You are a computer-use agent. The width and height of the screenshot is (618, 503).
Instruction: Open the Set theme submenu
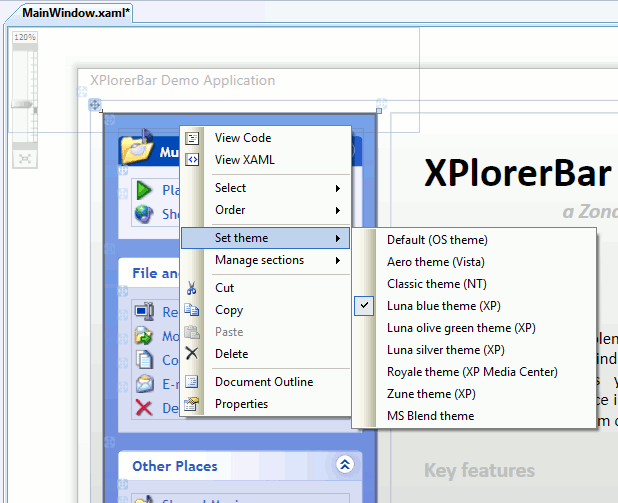tap(265, 238)
